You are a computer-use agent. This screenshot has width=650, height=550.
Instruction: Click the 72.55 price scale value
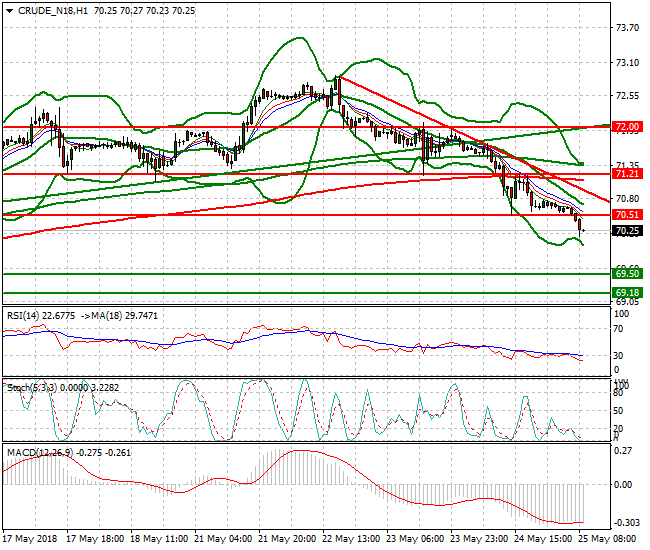[x=627, y=96]
